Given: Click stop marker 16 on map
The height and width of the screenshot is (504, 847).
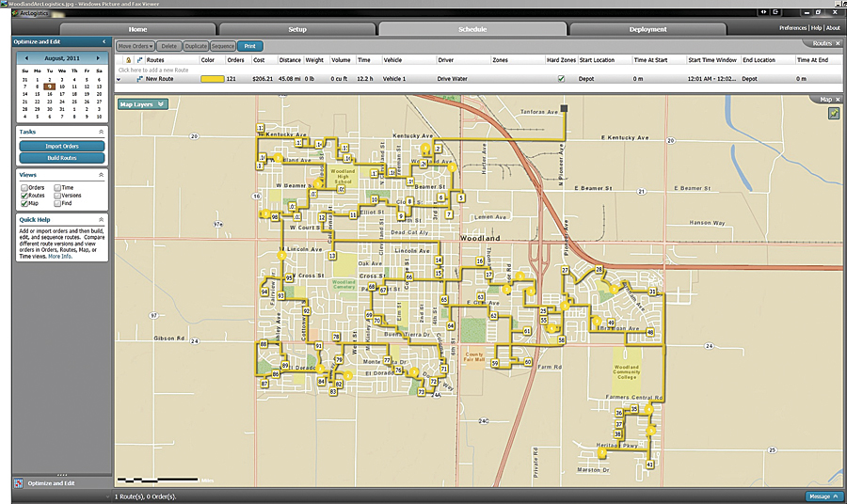Looking at the screenshot, I should 480,261.
